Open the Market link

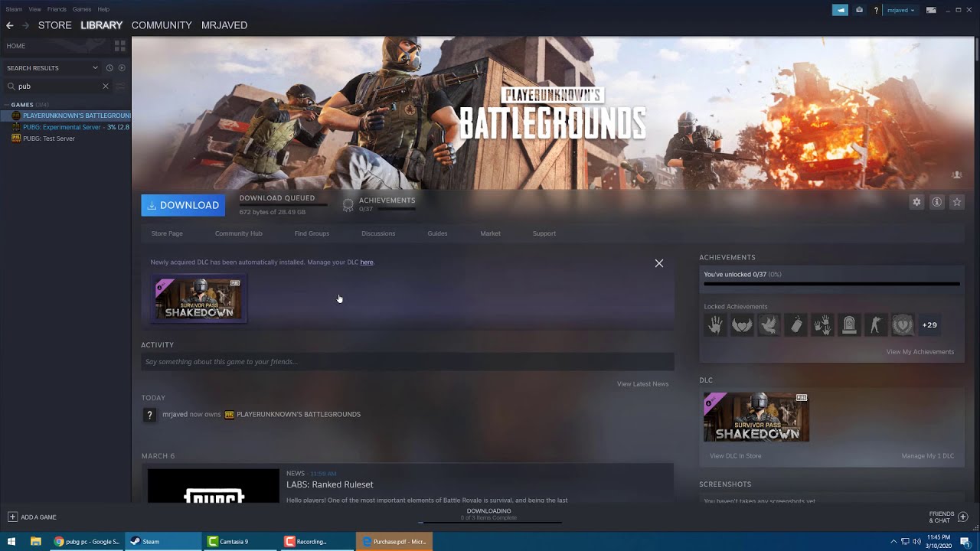(490, 233)
